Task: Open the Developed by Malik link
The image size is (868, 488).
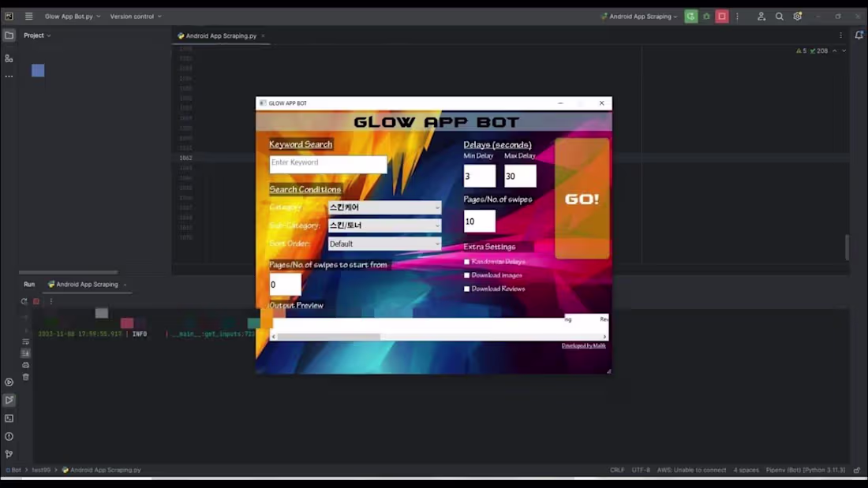Action: (583, 346)
